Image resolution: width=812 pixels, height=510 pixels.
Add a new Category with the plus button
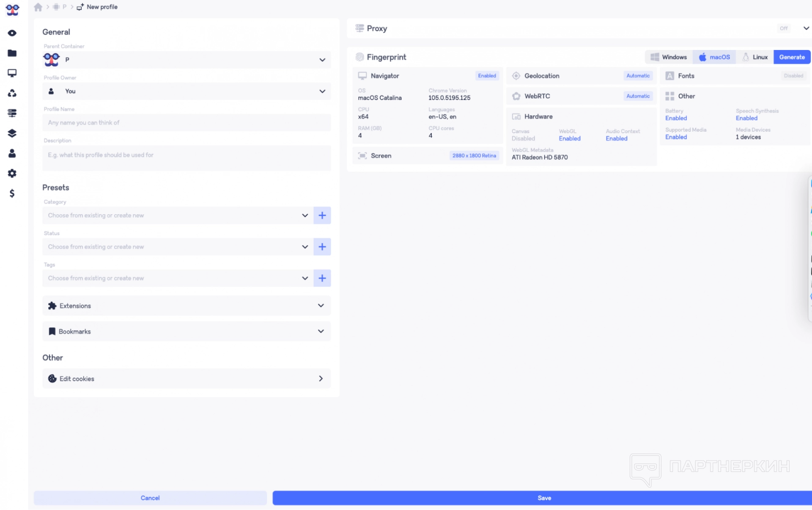(x=322, y=215)
